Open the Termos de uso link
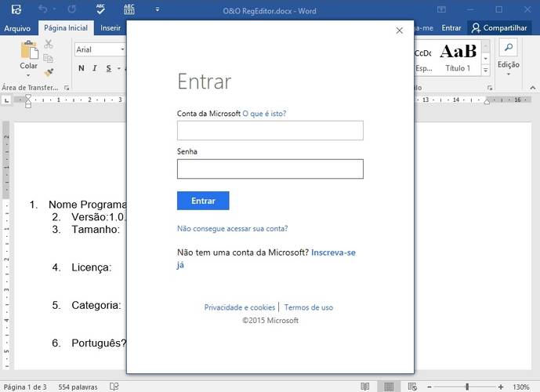 point(309,307)
